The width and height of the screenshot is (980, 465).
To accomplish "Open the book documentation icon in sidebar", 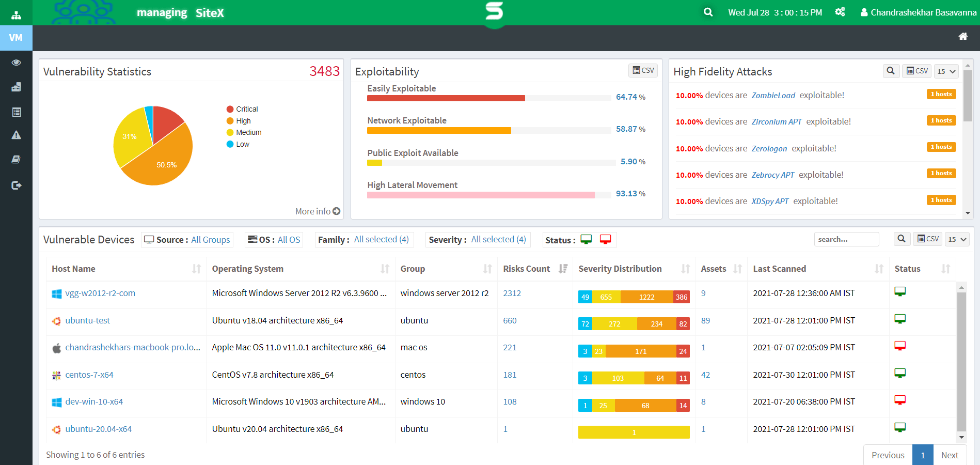I will click(16, 160).
